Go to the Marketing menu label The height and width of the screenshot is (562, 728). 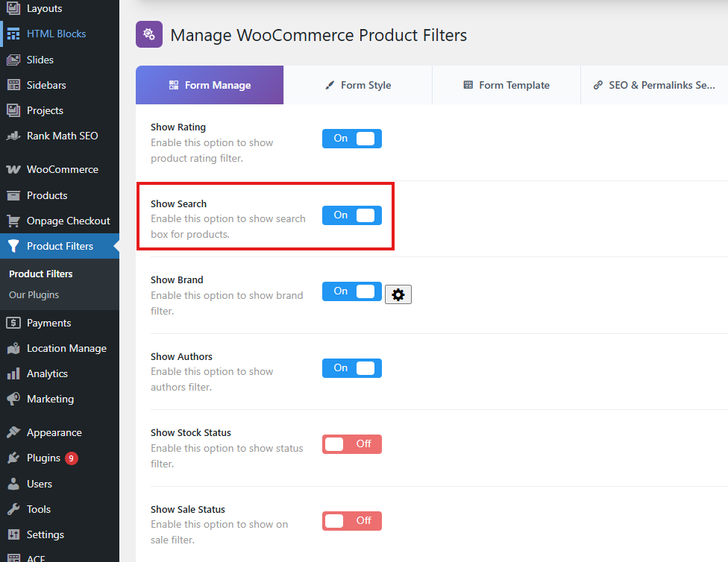[50, 399]
